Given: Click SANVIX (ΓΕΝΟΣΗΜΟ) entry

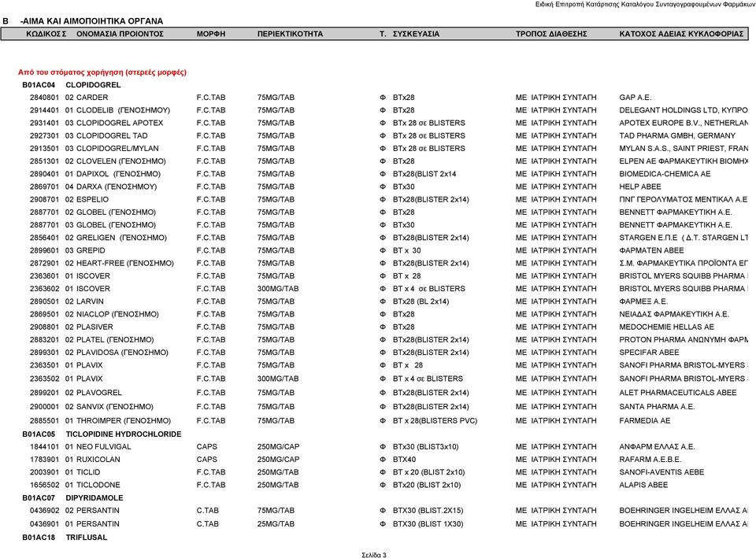Looking at the screenshot, I should pyautogui.click(x=115, y=407).
